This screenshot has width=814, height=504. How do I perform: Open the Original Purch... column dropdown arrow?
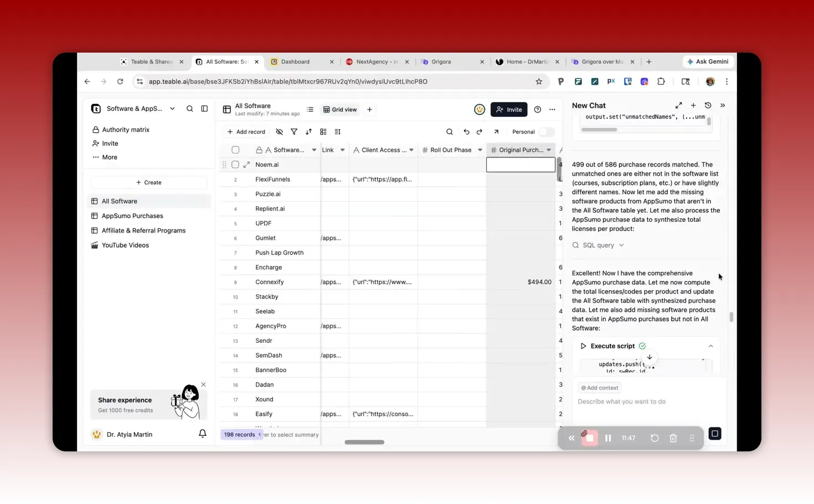pos(549,150)
